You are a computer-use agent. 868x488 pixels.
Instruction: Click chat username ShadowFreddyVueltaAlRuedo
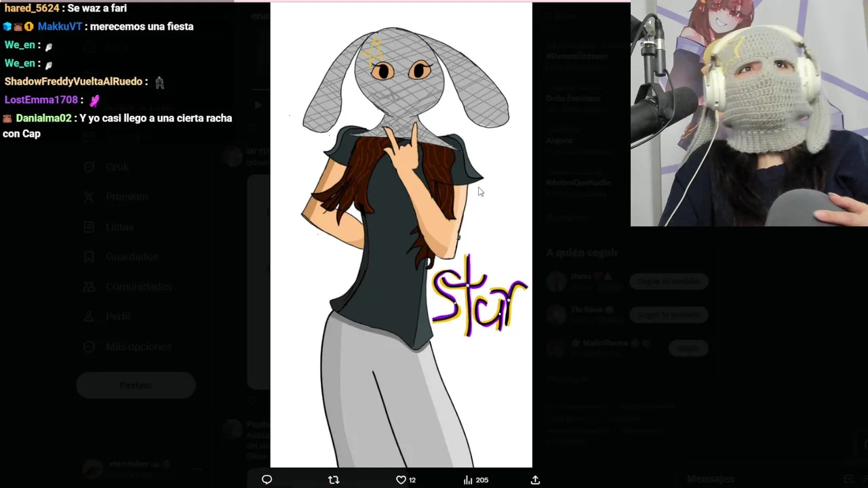[73, 81]
